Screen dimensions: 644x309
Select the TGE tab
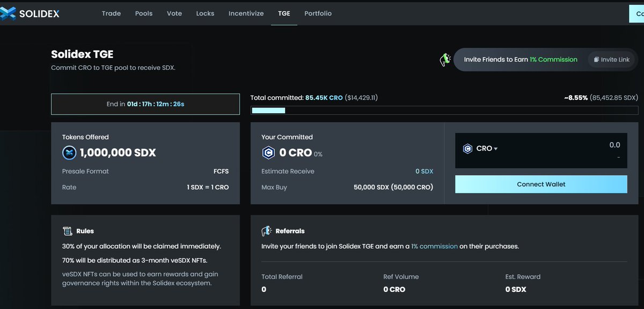point(284,13)
